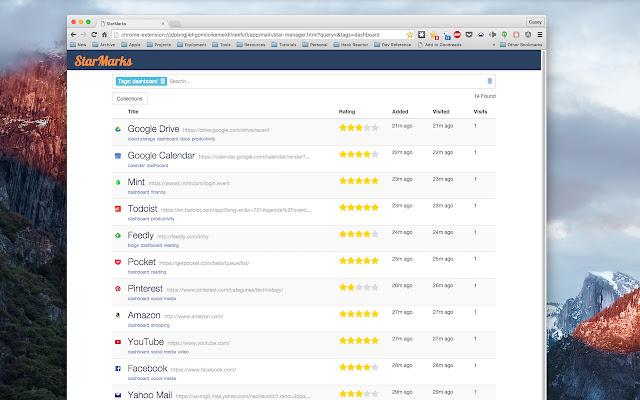Select the StarMarks browser tab

(133, 23)
